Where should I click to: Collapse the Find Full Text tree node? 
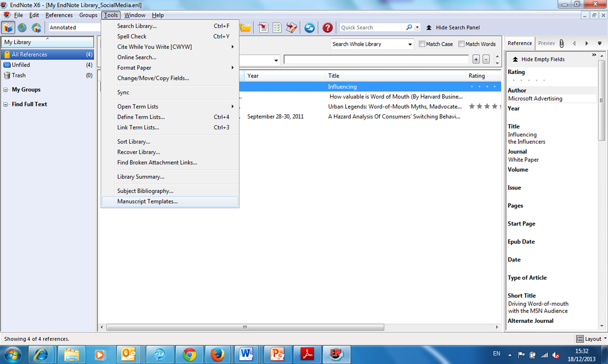pos(6,104)
